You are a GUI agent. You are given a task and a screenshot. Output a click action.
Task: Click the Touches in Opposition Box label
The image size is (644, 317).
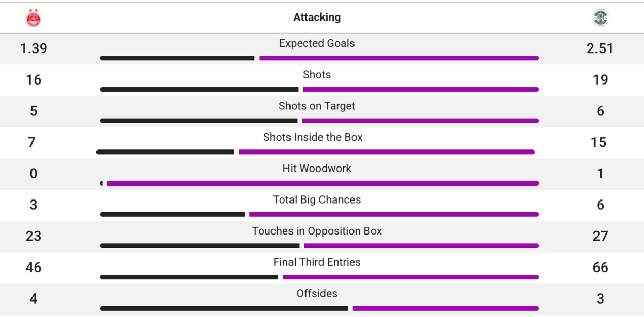pyautogui.click(x=317, y=231)
